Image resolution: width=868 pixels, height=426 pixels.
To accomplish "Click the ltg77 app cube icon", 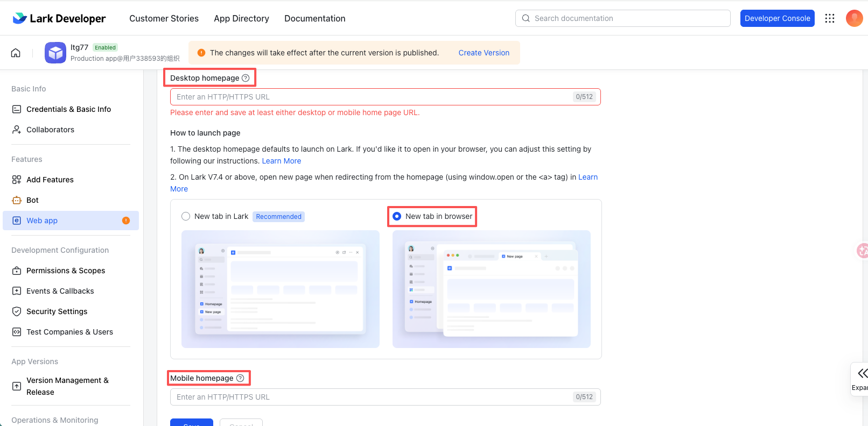I will click(x=55, y=53).
